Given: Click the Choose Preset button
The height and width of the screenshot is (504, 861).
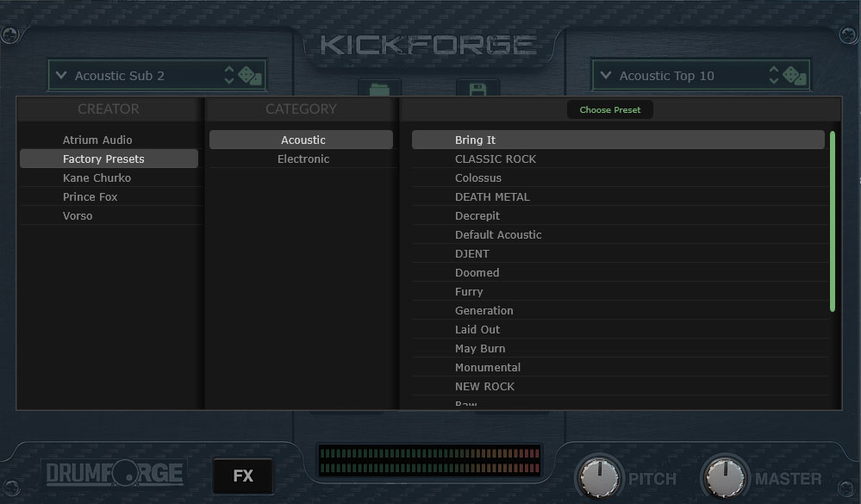Looking at the screenshot, I should coord(610,109).
